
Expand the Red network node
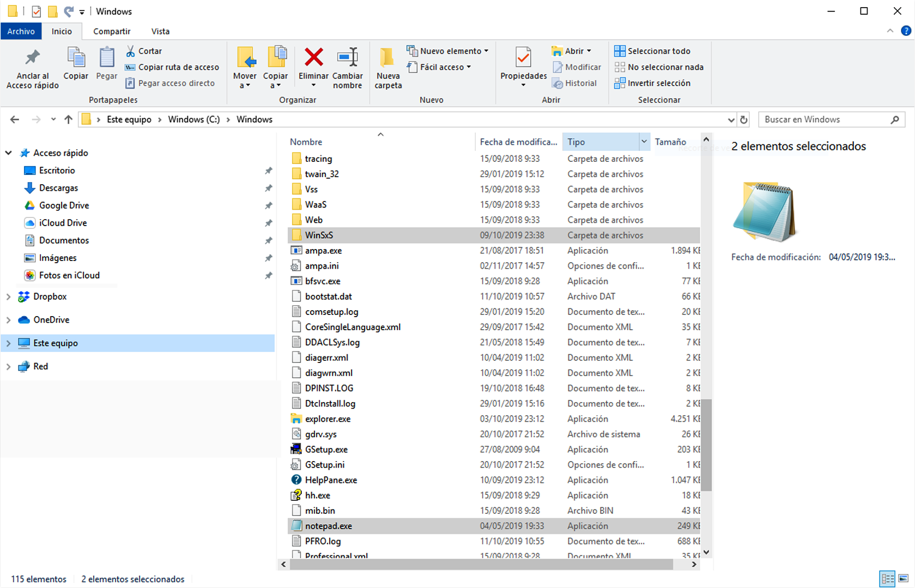[8, 367]
